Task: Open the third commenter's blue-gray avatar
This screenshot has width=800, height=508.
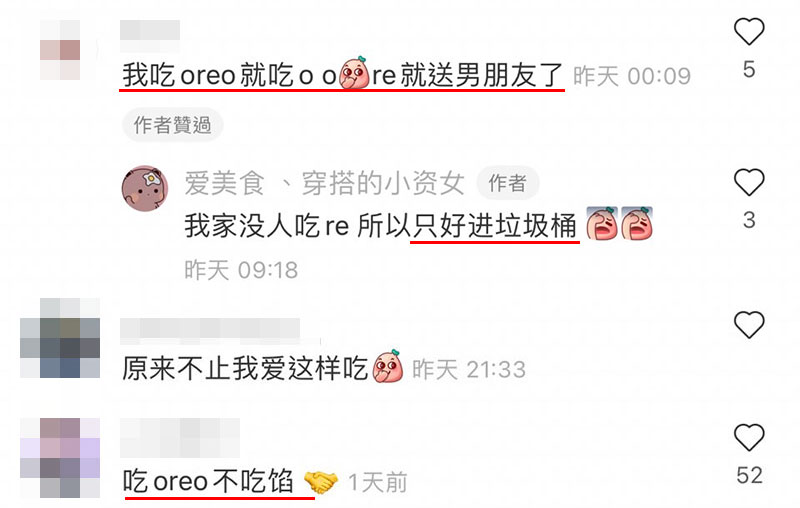Action: (60, 338)
